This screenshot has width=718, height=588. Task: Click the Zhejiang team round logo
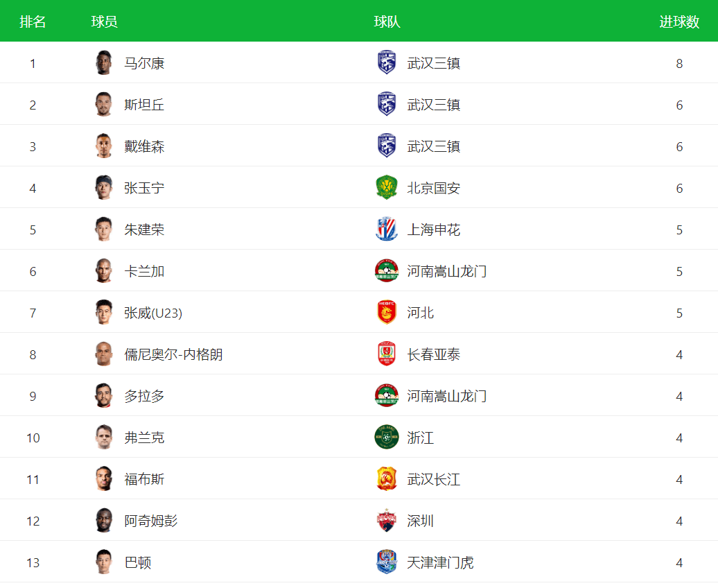387,438
